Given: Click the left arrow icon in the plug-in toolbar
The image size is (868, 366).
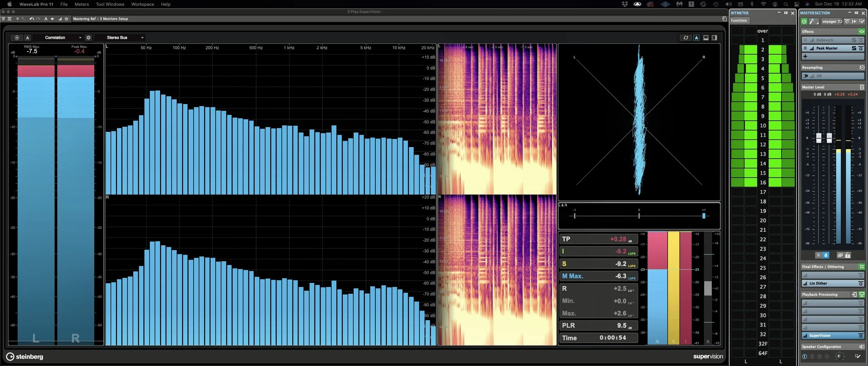Looking at the screenshot, I should (52, 19).
